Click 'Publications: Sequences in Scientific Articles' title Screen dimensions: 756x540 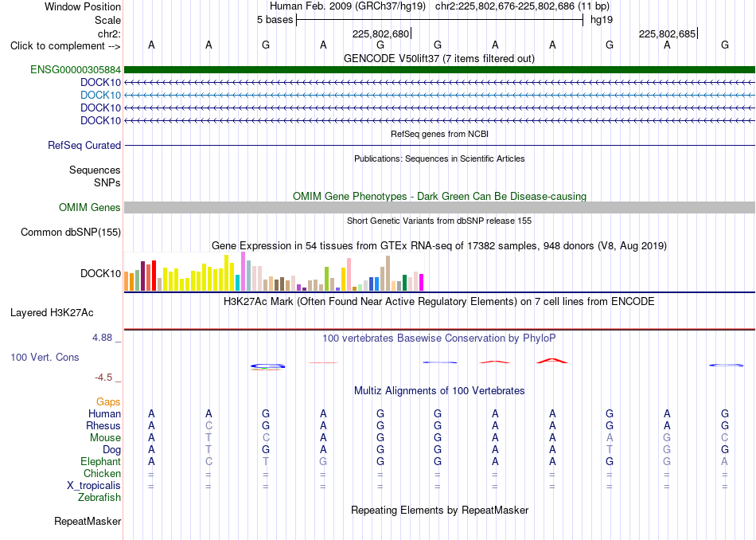click(x=439, y=158)
